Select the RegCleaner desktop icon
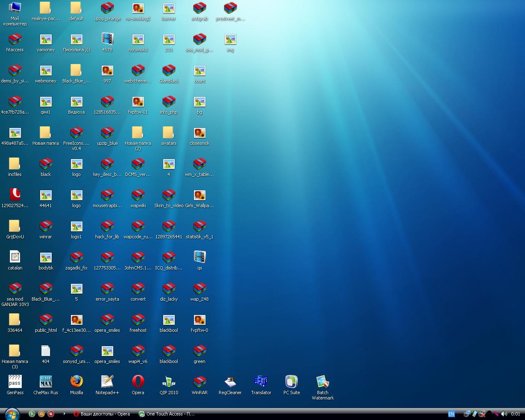The image size is (525, 420). (x=230, y=382)
